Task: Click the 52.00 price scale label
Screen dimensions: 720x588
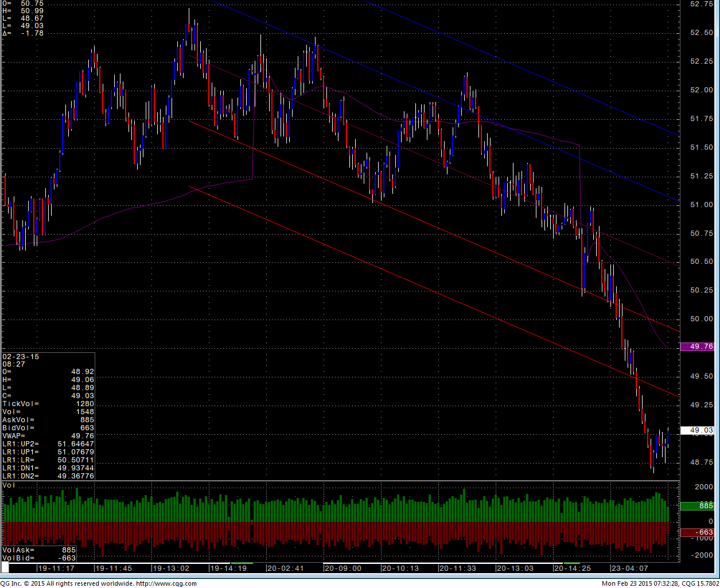Action: click(702, 90)
